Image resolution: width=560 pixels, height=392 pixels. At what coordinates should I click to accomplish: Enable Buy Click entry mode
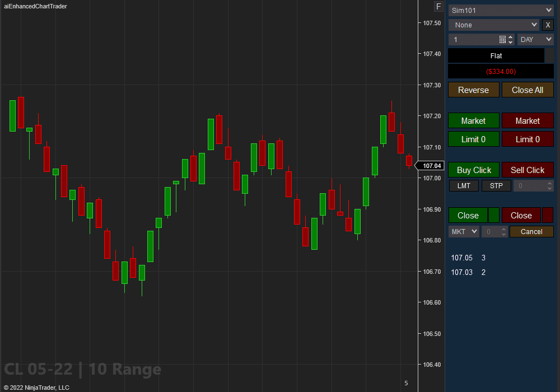[x=473, y=170]
